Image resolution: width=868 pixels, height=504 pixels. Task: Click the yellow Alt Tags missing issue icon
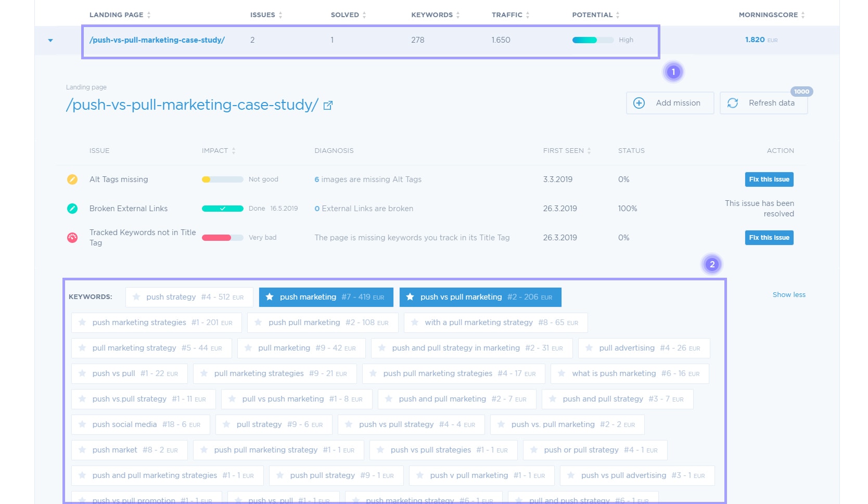pos(72,179)
